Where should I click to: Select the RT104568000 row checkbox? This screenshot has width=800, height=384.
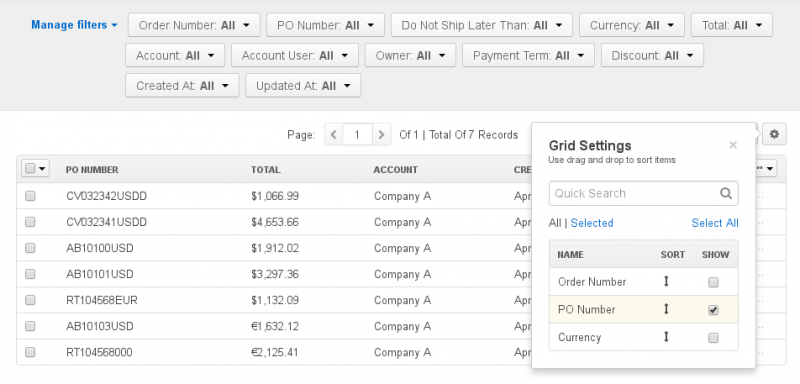coord(30,352)
